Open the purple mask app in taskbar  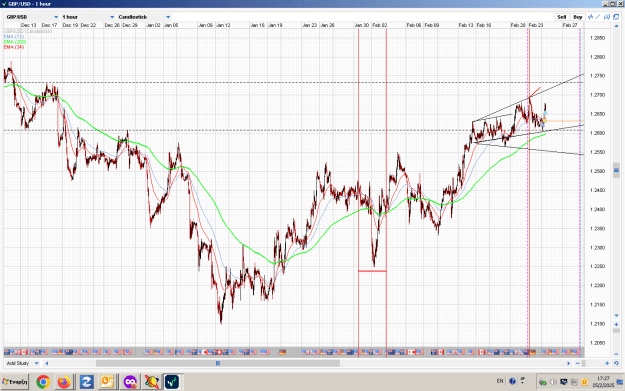(130, 382)
